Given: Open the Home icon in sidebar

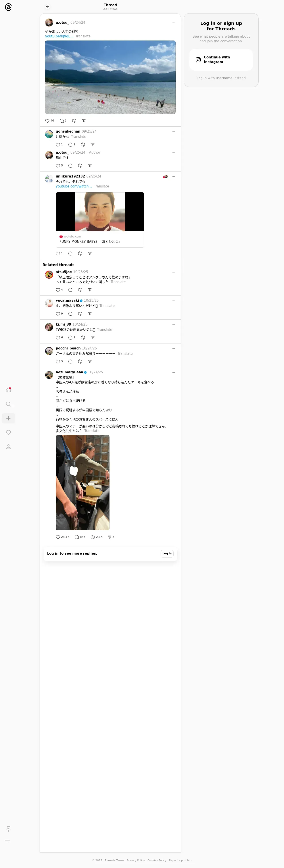Looking at the screenshot, I should tap(8, 390).
